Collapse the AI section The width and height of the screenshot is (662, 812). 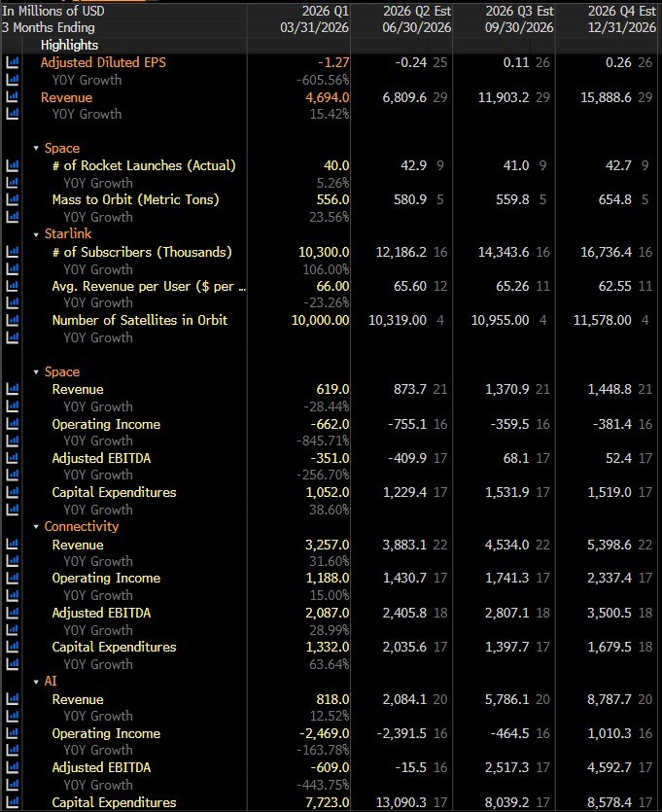point(36,682)
